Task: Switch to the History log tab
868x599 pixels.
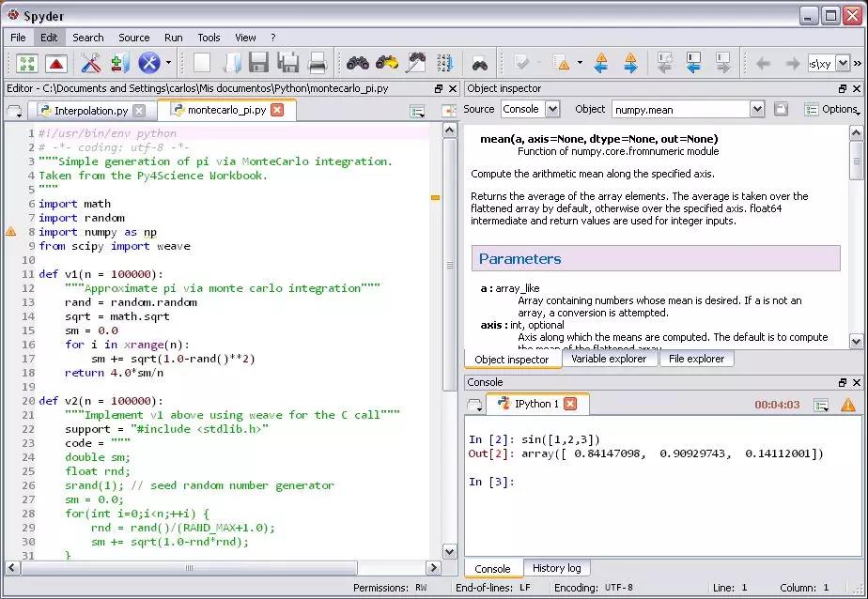Action: 556,568
